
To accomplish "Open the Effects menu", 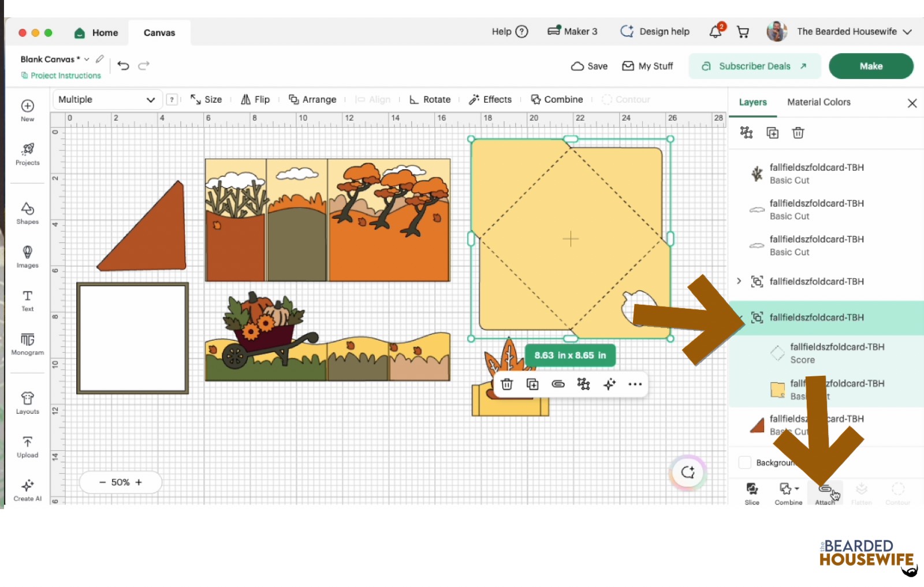I will (490, 99).
